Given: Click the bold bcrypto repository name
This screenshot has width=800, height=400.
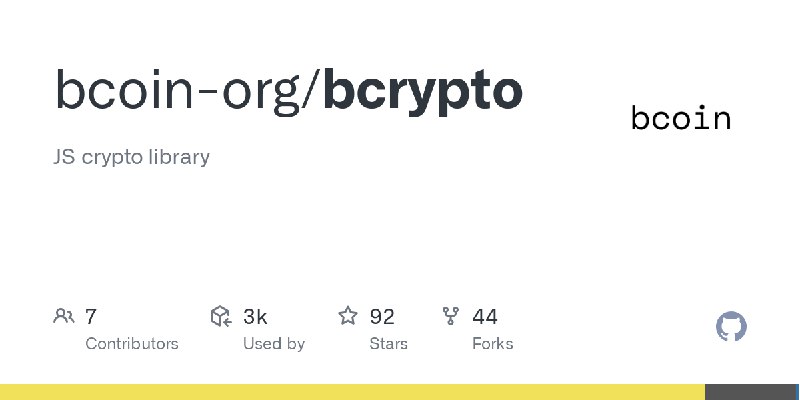Looking at the screenshot, I should tap(423, 92).
